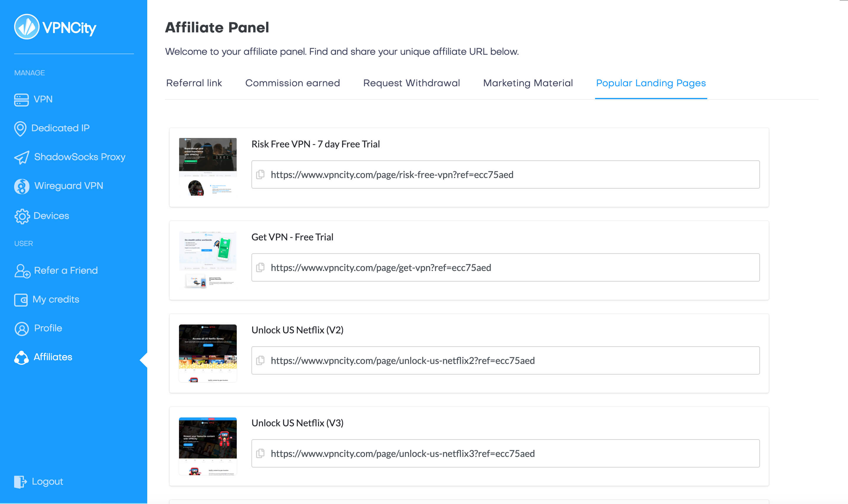848x504 pixels.
Task: Click the Affiliates sidebar icon
Action: [21, 357]
